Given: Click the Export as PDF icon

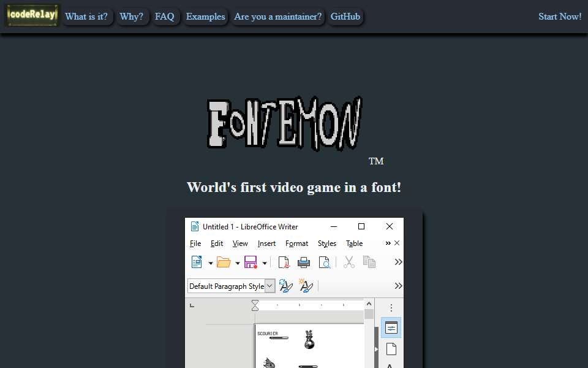Looking at the screenshot, I should [284, 262].
